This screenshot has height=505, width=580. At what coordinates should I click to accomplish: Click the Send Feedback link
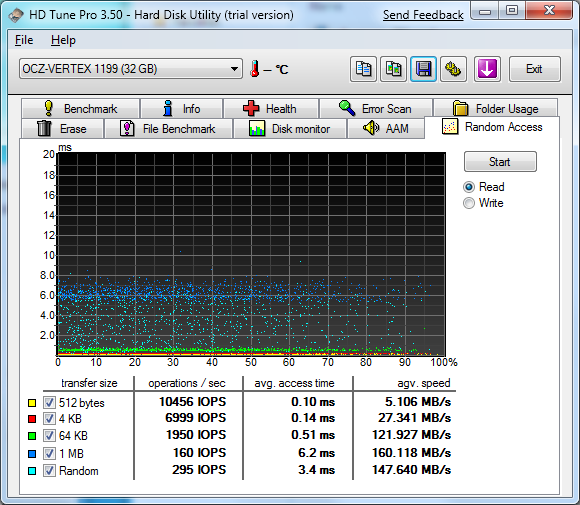click(423, 15)
